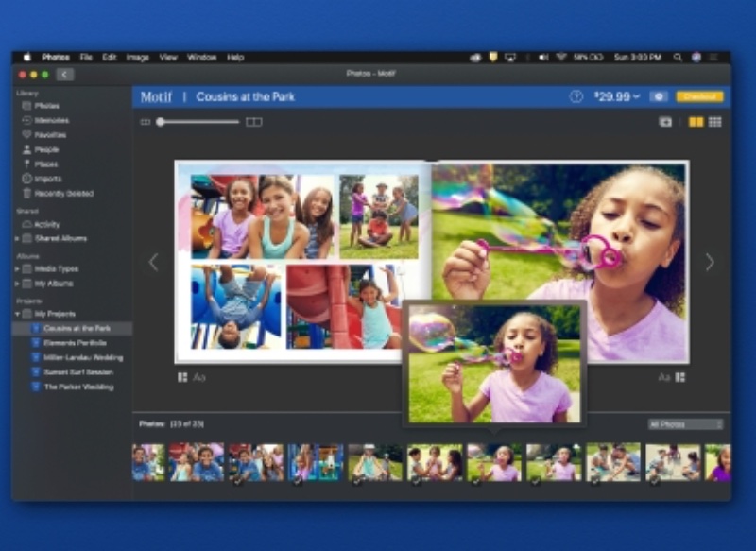Open the Image menu in menu bar
The image size is (756, 551).
[137, 57]
